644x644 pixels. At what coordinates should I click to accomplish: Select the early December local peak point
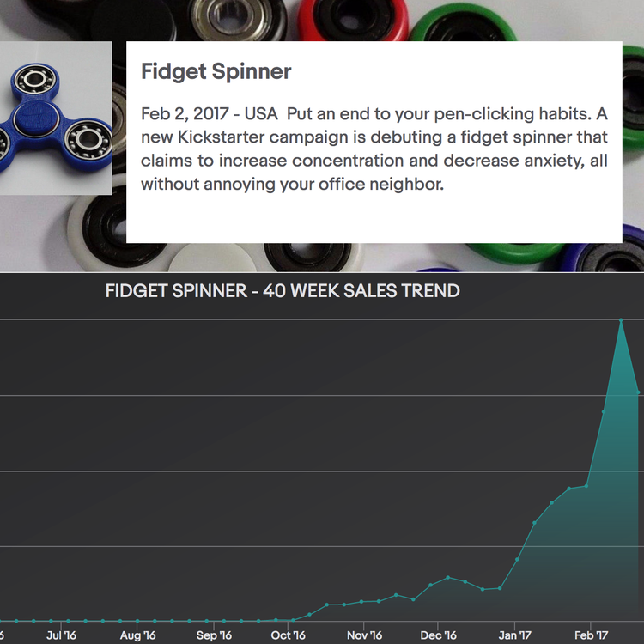click(x=448, y=578)
